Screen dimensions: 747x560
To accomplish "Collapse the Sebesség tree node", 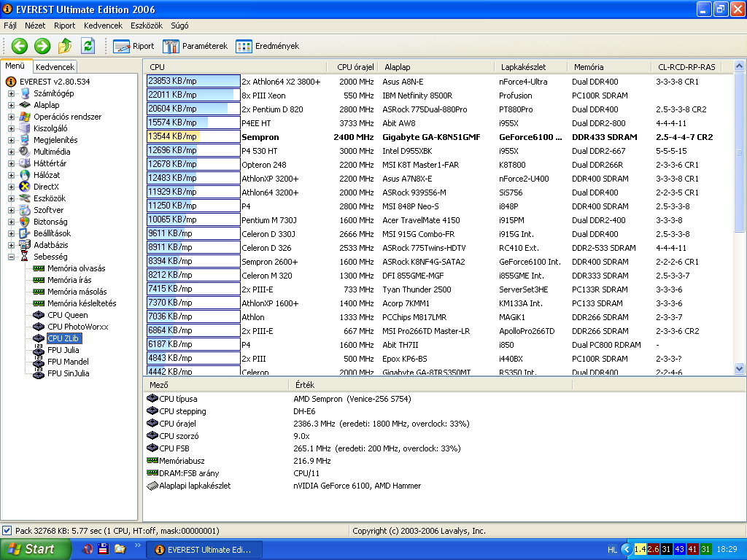I will tap(11, 257).
